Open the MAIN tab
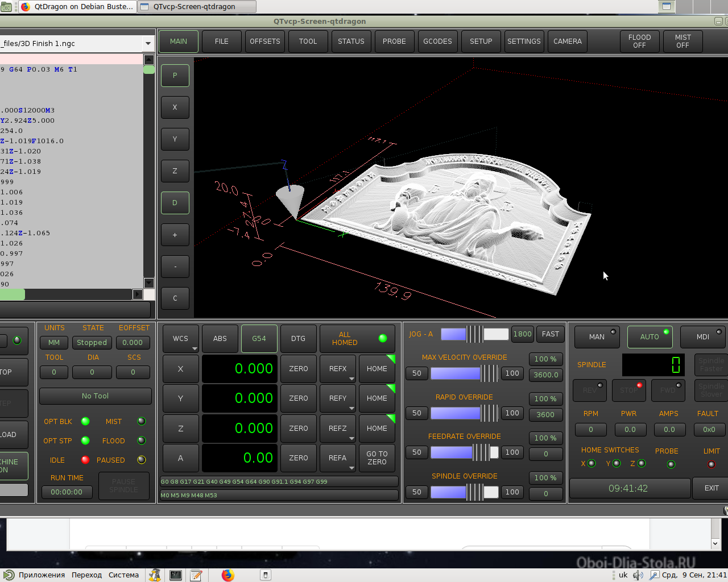 pos(179,41)
